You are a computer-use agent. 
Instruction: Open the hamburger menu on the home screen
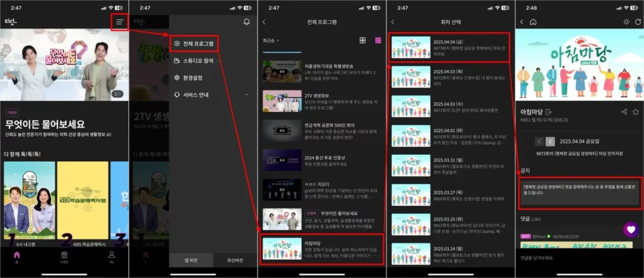pos(119,22)
